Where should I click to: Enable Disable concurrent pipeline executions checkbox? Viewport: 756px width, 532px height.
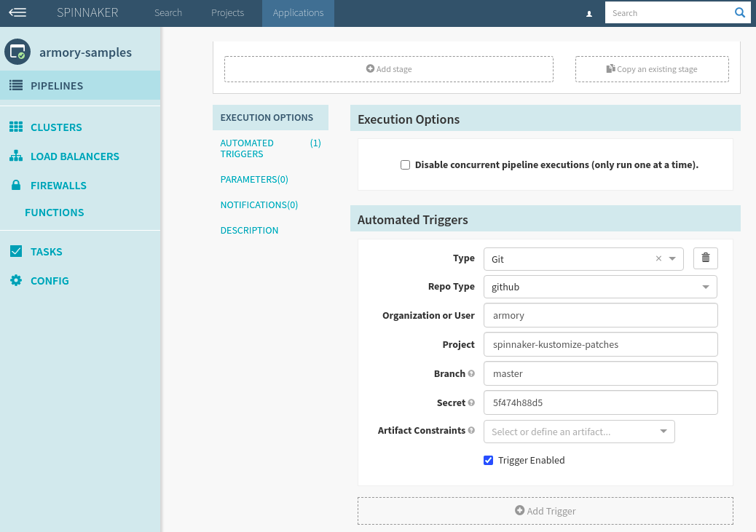[406, 165]
